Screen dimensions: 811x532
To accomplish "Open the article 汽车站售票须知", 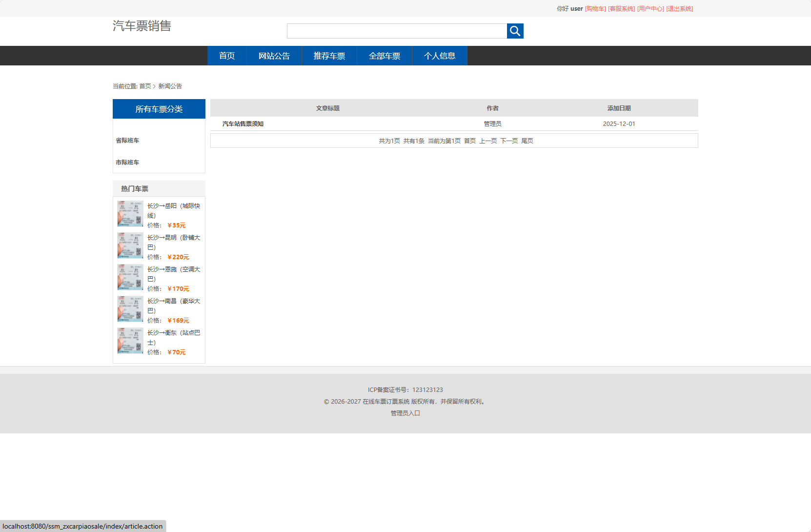I will (243, 124).
